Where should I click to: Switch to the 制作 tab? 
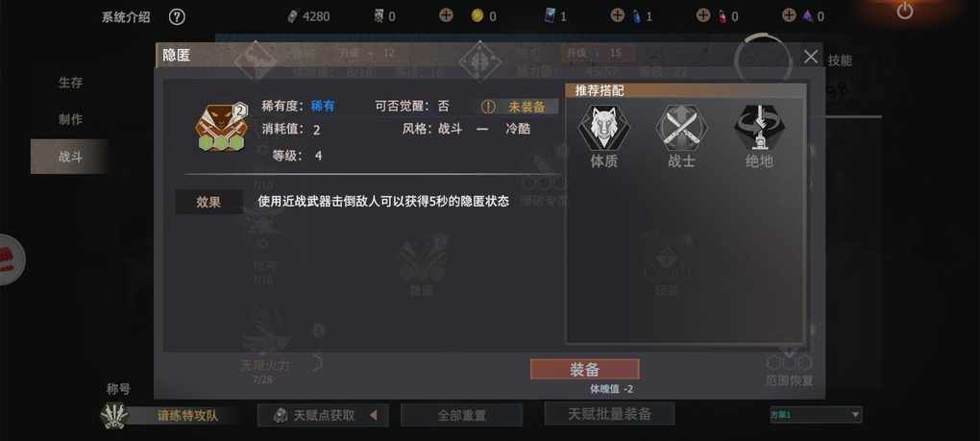(70, 119)
